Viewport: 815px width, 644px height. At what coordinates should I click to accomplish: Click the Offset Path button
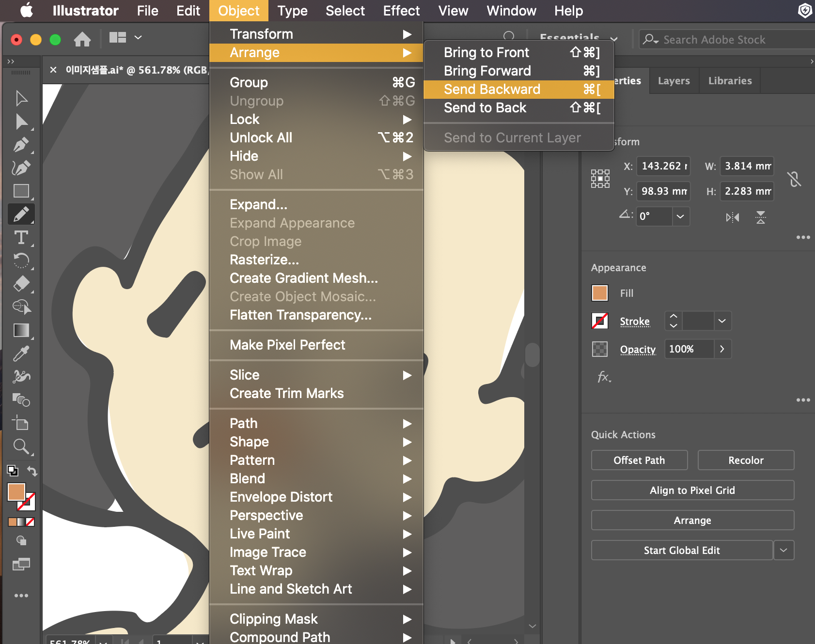pyautogui.click(x=639, y=460)
